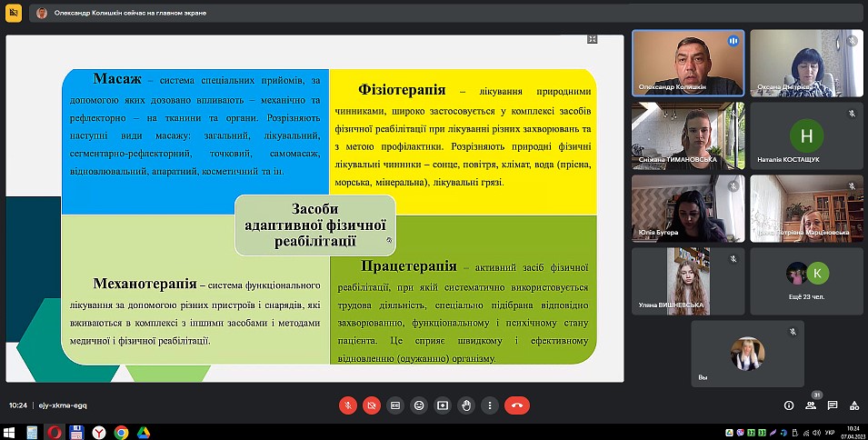Select Наталія КОСТАЩУК participant tile

tap(806, 135)
